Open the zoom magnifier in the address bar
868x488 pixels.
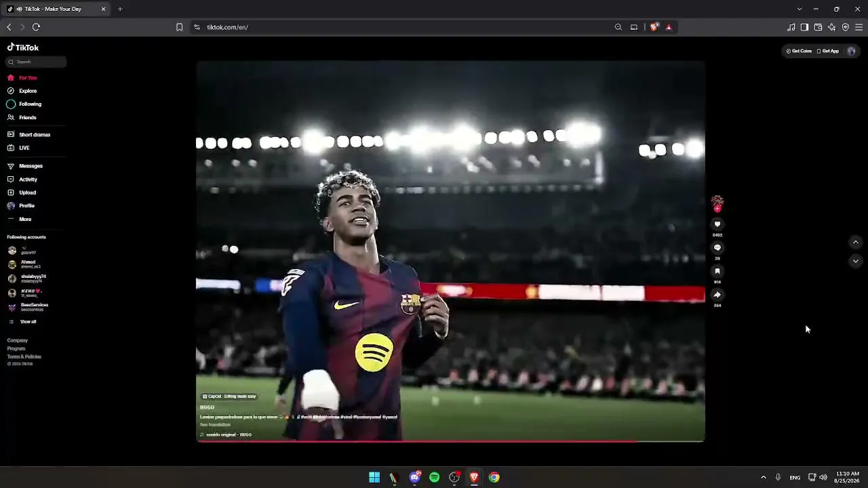[x=618, y=27]
